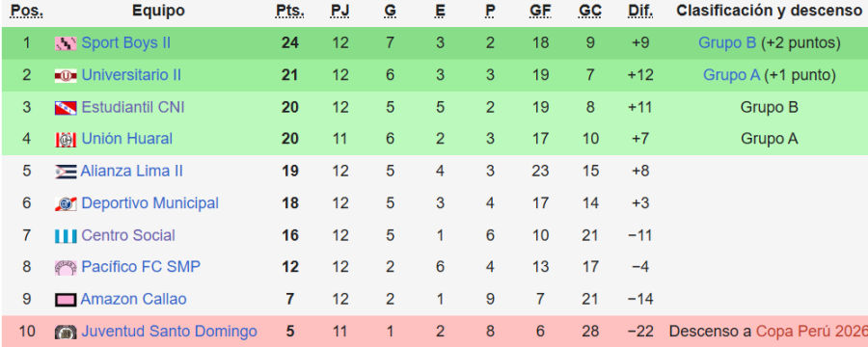Follow the Grupo B link for Sport Boys II
This screenshot has height=347, width=868.
tap(727, 42)
